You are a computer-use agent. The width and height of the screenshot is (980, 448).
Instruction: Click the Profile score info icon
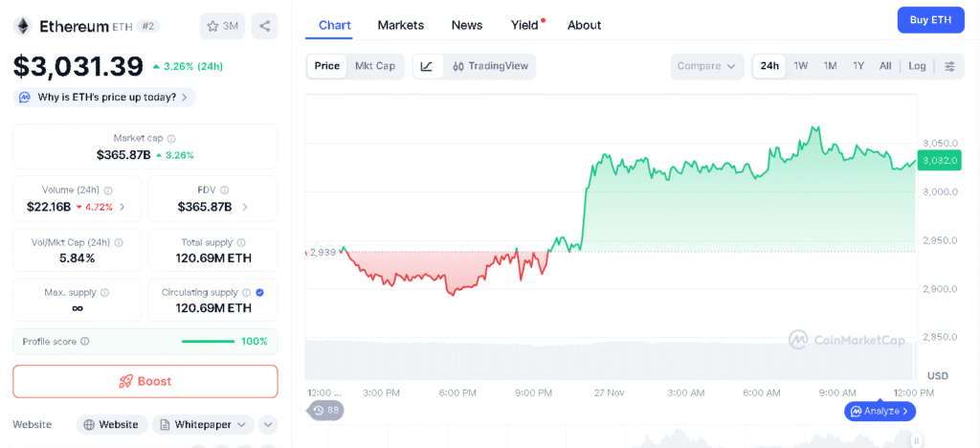pos(85,342)
